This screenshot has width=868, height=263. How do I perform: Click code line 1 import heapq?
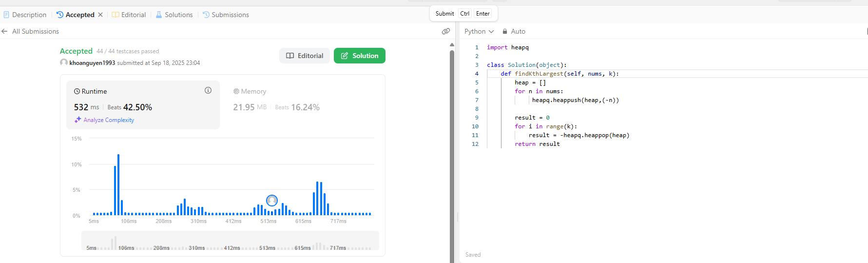tap(508, 47)
